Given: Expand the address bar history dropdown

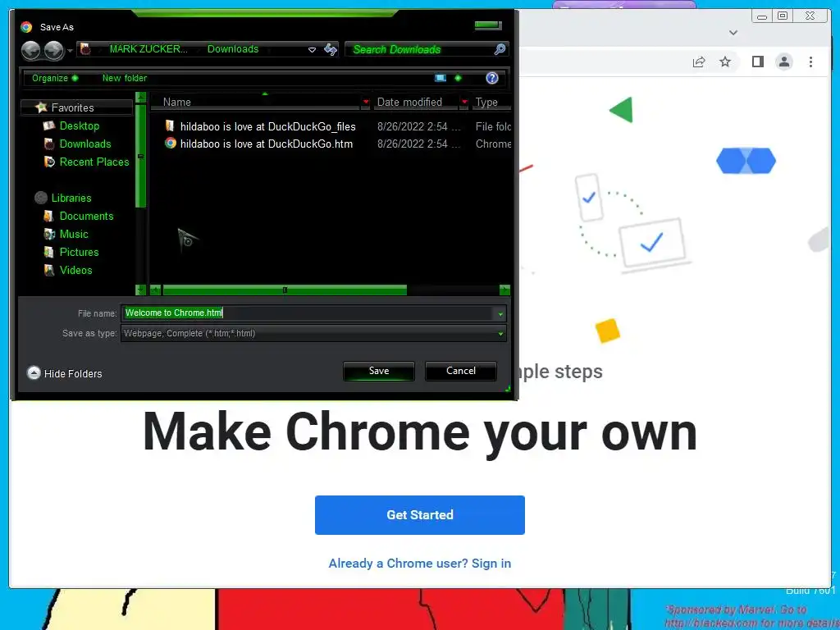Looking at the screenshot, I should pyautogui.click(x=312, y=50).
